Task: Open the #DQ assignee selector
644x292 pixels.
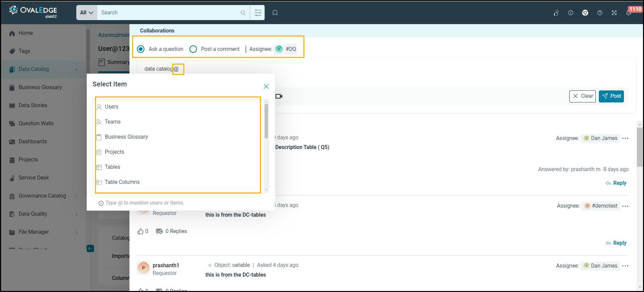Action: [286, 49]
